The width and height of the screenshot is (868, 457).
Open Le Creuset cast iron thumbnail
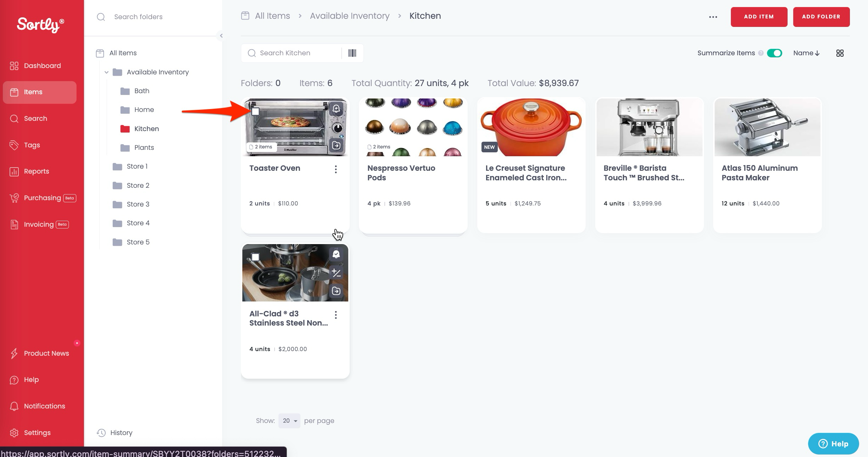coord(531,127)
